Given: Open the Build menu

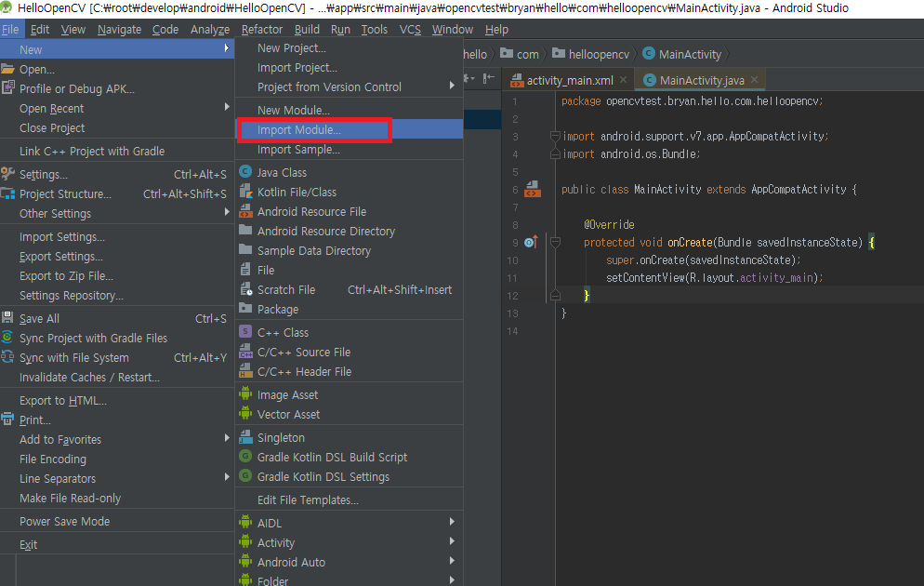Looking at the screenshot, I should pos(307,30).
